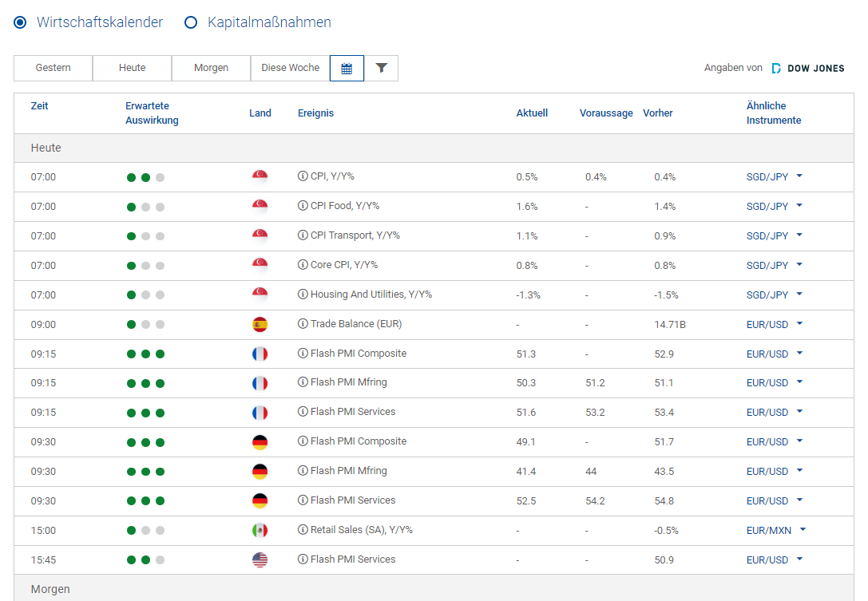Viewport: 868px width, 601px height.
Task: Click the Voraussage column header
Action: coord(606,113)
